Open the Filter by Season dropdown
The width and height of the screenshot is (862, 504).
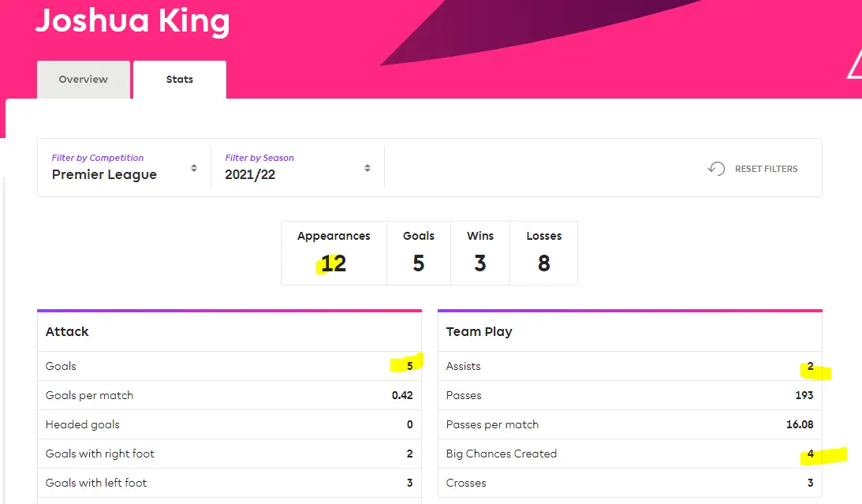(x=297, y=168)
